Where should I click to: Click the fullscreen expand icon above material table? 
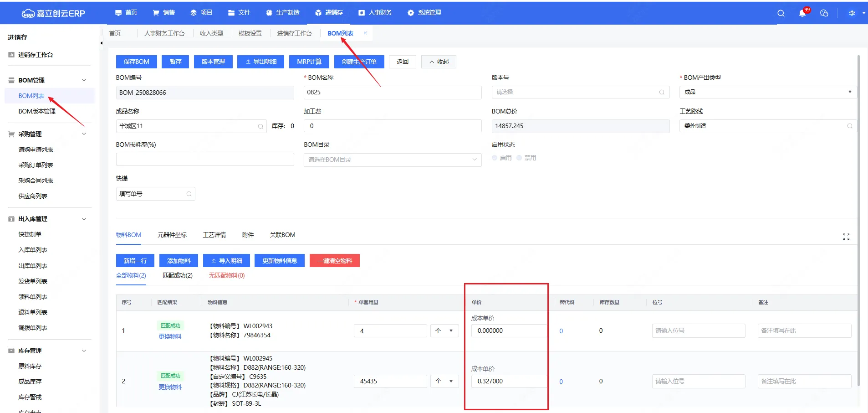(846, 237)
